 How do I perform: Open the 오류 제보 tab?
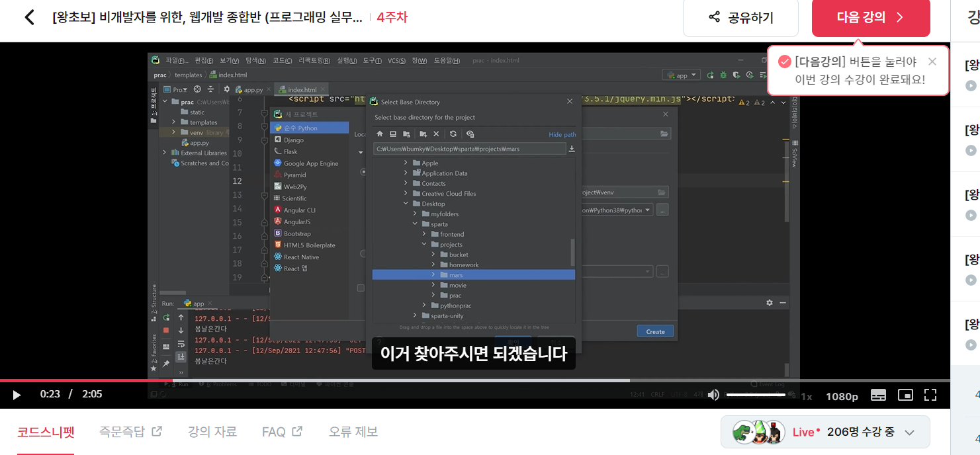[x=353, y=432]
